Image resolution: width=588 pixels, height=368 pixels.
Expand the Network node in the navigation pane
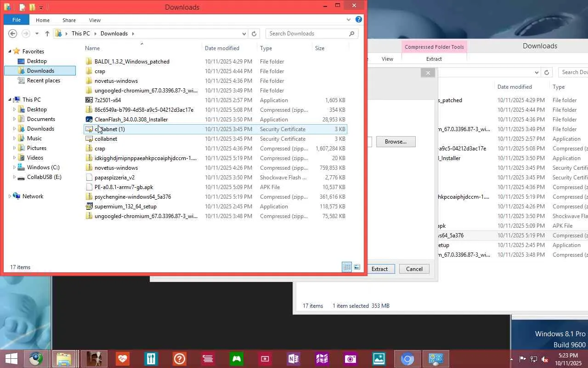coord(10,196)
